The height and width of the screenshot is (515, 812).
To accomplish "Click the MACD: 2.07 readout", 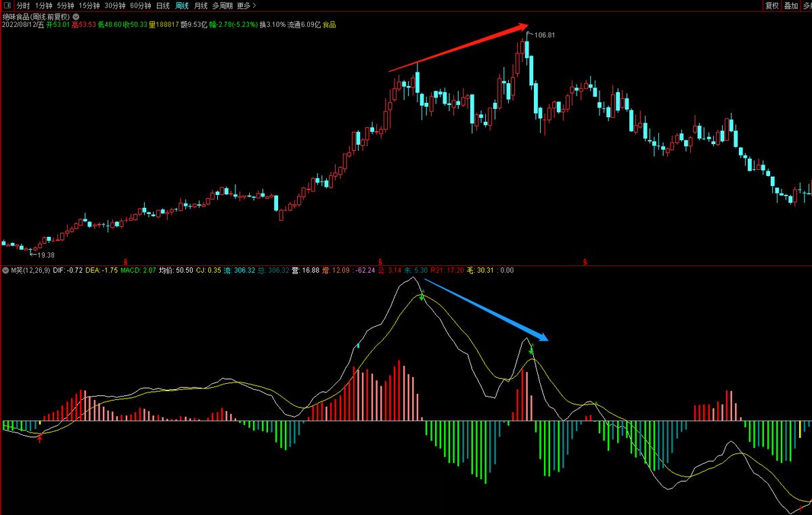I will click(x=139, y=271).
